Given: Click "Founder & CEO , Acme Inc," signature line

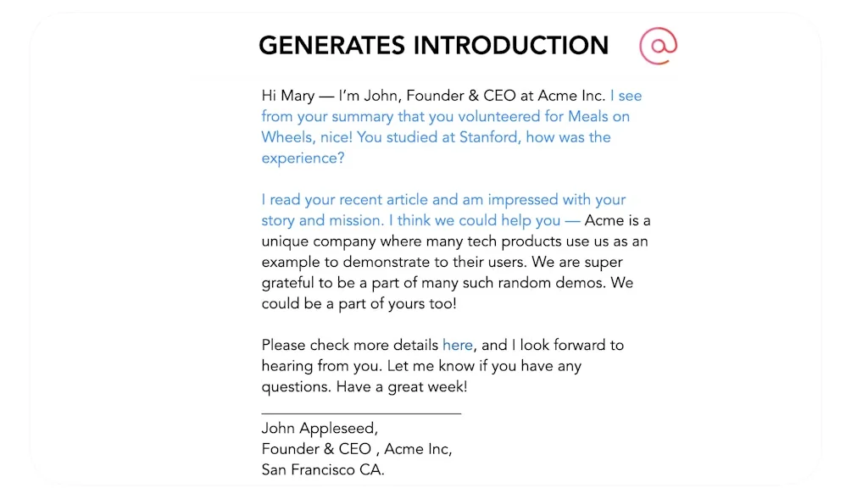Looking at the screenshot, I should (x=356, y=449).
